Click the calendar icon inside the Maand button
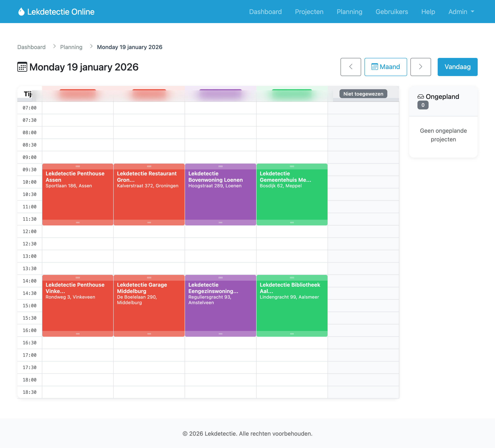Screen dimensions: 495x448 click(375, 67)
